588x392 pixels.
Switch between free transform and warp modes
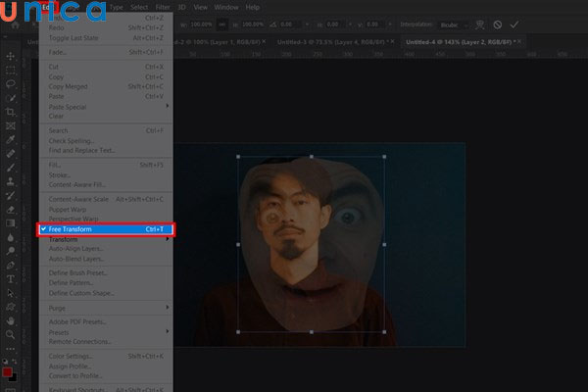pyautogui.click(x=479, y=24)
